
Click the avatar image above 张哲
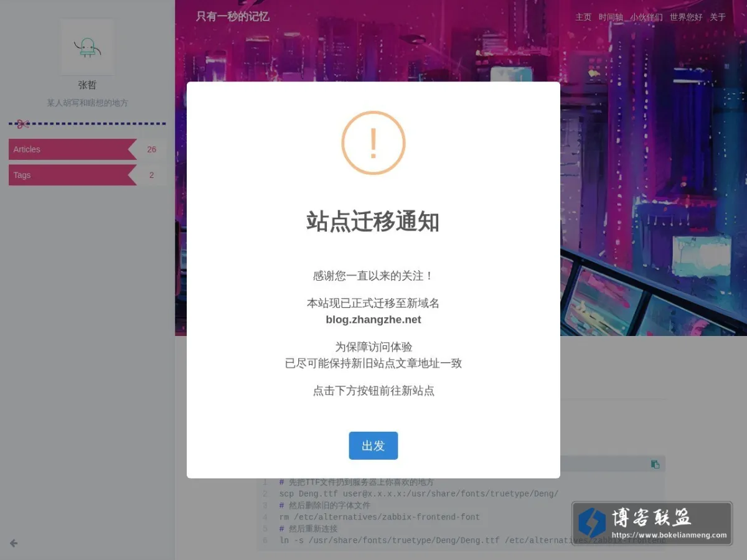pos(87,47)
